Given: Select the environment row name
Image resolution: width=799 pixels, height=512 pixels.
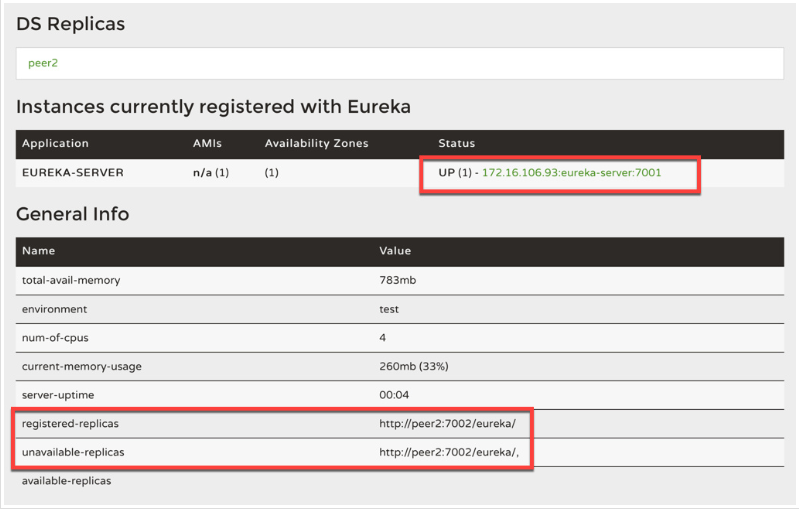Looking at the screenshot, I should (54, 309).
